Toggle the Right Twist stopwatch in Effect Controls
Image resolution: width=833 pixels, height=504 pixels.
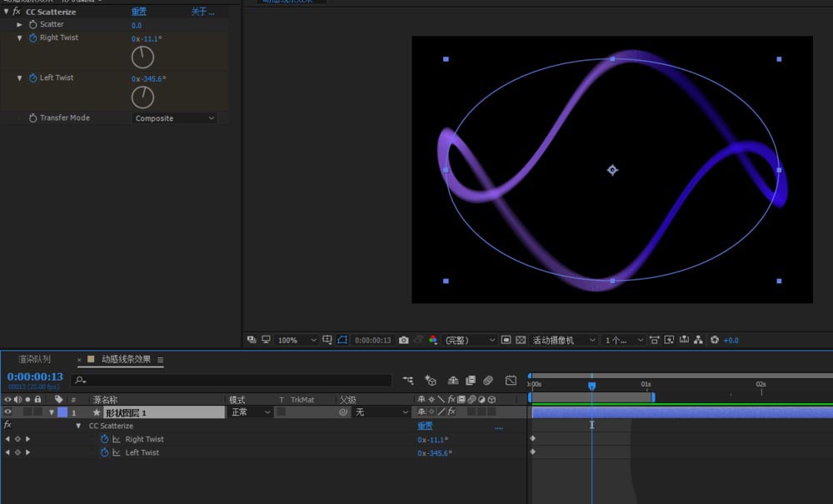tap(33, 38)
